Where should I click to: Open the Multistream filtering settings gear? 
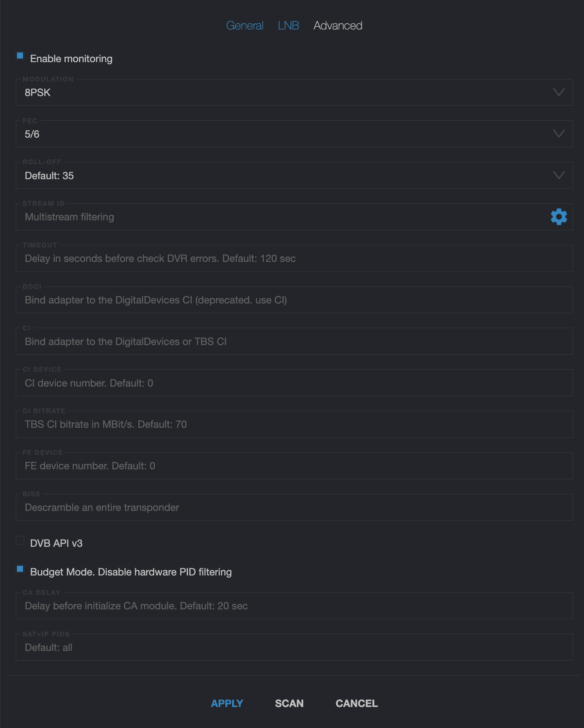coord(558,217)
